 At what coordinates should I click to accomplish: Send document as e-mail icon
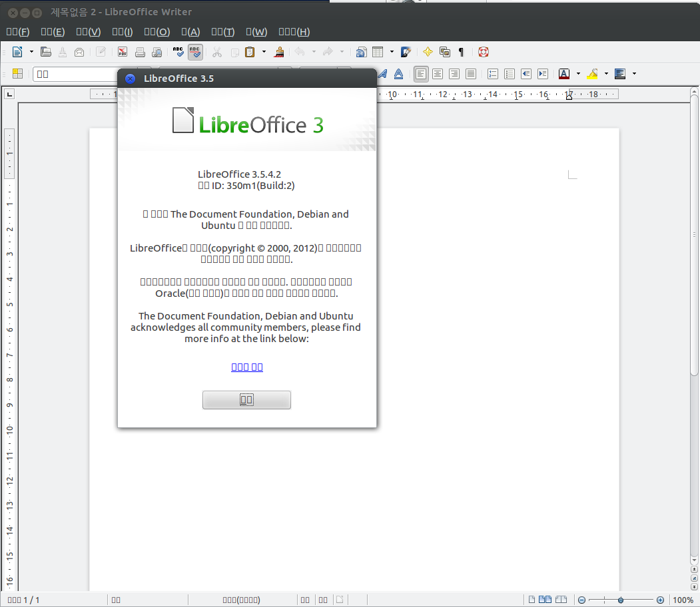click(x=79, y=52)
